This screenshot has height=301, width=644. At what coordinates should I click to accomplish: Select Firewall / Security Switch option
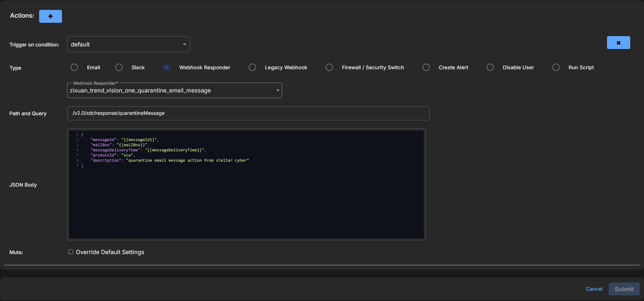pos(329,68)
